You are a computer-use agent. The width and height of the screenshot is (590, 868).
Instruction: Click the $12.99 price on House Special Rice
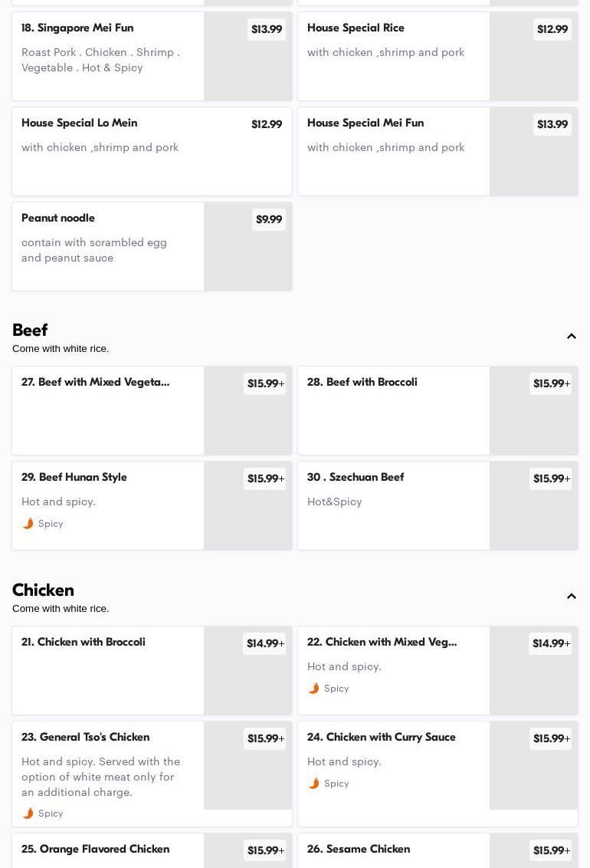pyautogui.click(x=552, y=29)
